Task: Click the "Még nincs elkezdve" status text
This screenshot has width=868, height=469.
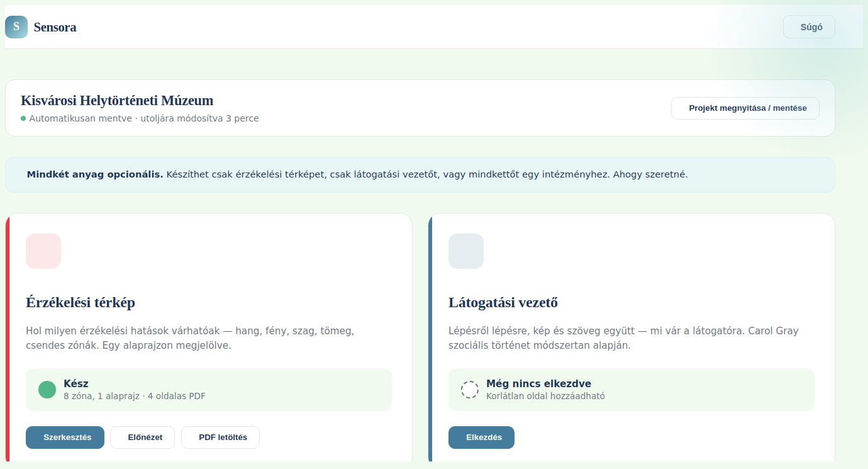Action: tap(538, 383)
